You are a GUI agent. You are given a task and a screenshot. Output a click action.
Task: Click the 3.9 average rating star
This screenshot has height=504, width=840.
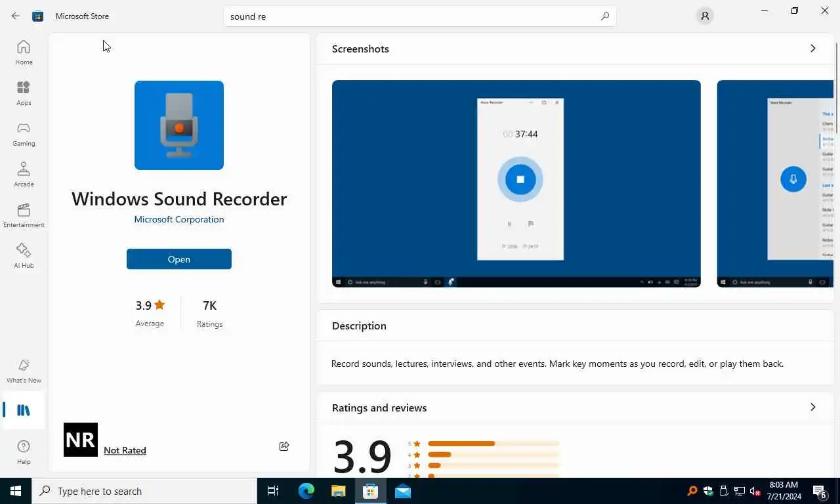pyautogui.click(x=159, y=304)
